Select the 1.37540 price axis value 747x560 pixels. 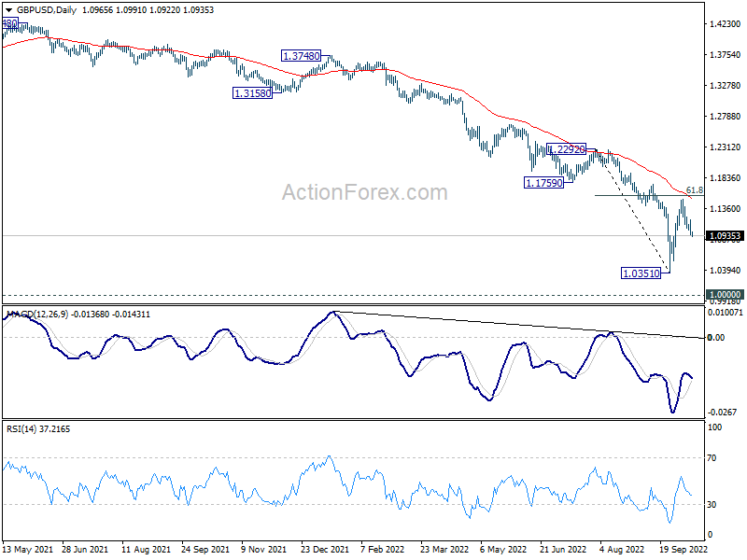(726, 55)
